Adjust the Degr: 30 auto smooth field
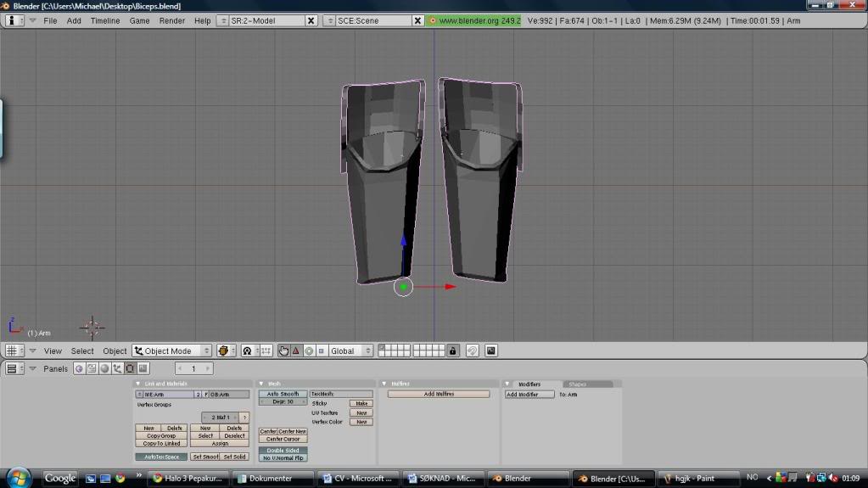Image resolution: width=868 pixels, height=488 pixels. [283, 401]
